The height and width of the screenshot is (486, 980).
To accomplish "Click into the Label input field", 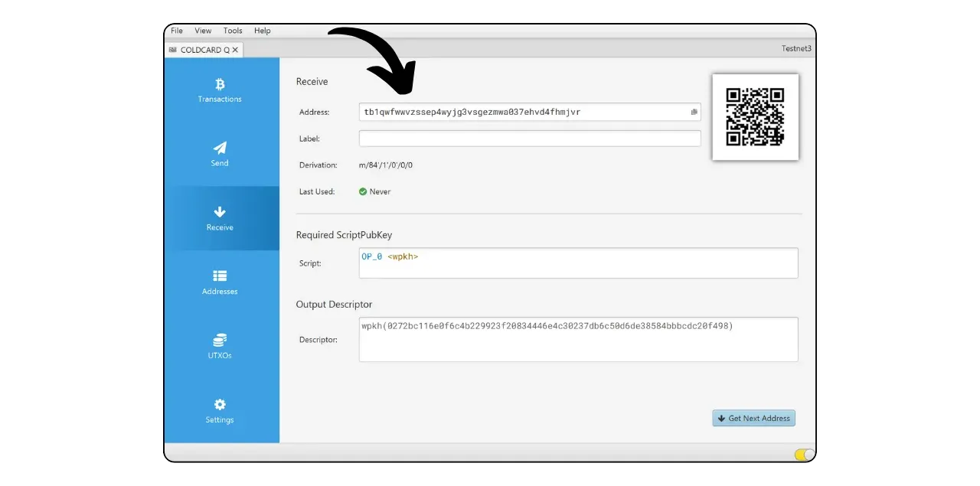I will click(530, 139).
